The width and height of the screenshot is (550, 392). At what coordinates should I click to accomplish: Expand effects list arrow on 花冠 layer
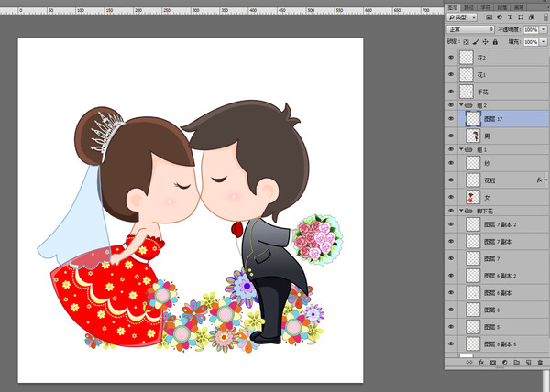pyautogui.click(x=546, y=180)
